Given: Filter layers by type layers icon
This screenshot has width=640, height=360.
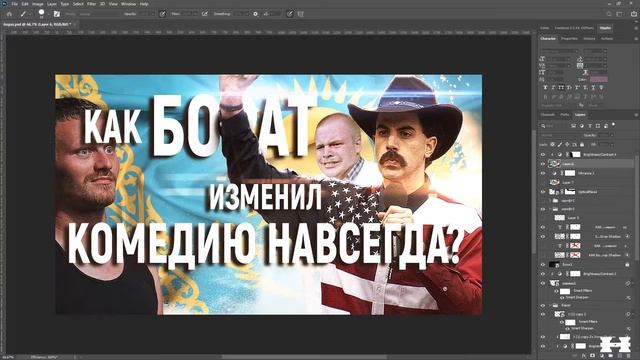Looking at the screenshot, I should click(590, 126).
